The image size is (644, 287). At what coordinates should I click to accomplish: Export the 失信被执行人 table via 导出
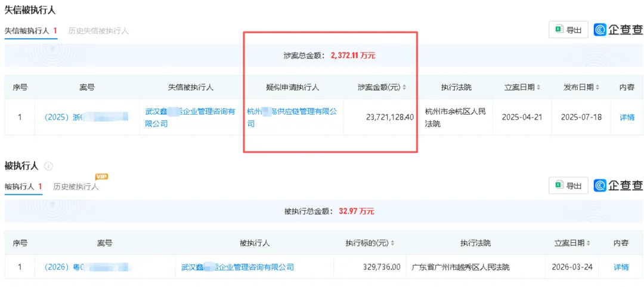[x=568, y=30]
